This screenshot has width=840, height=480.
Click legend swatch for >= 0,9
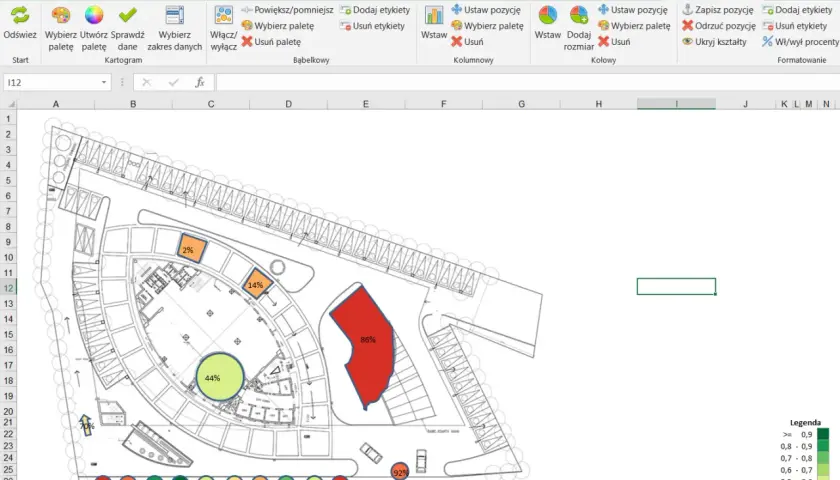point(823,434)
